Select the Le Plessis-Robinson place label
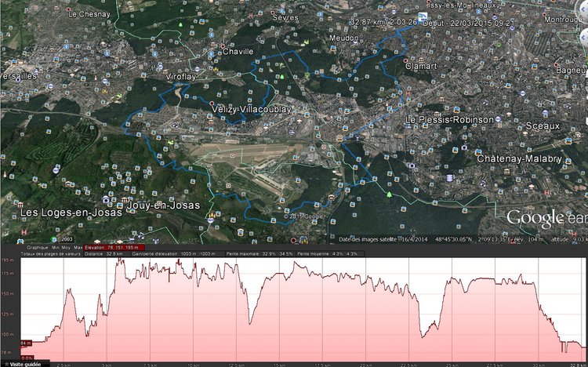Image resolution: width=588 pixels, height=367 pixels. [x=450, y=120]
